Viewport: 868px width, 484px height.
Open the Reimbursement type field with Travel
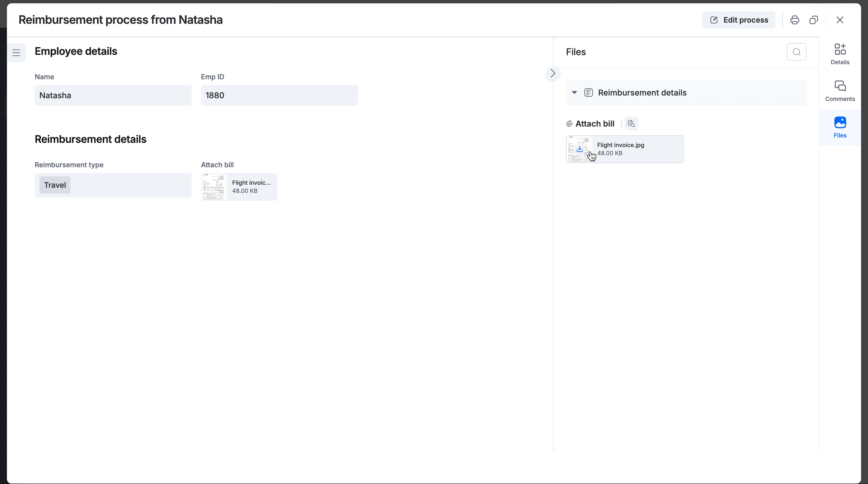tap(113, 185)
